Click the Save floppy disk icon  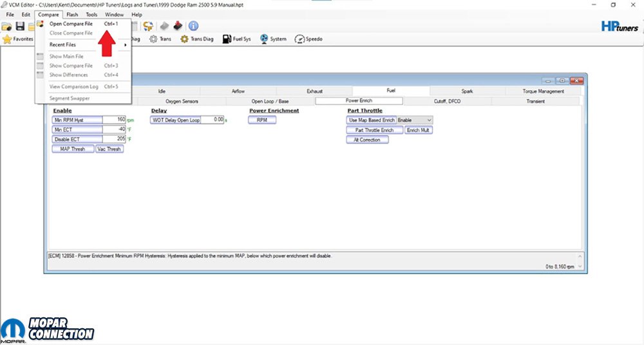[20, 26]
